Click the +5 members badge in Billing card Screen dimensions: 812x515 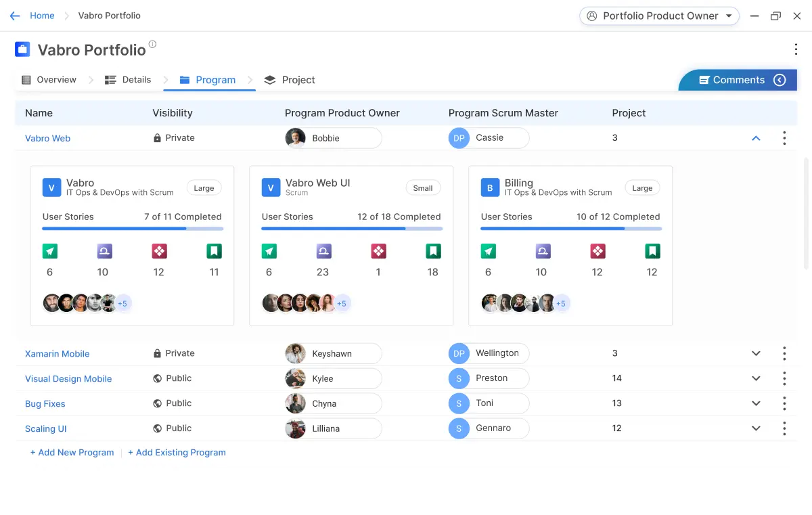coord(561,304)
